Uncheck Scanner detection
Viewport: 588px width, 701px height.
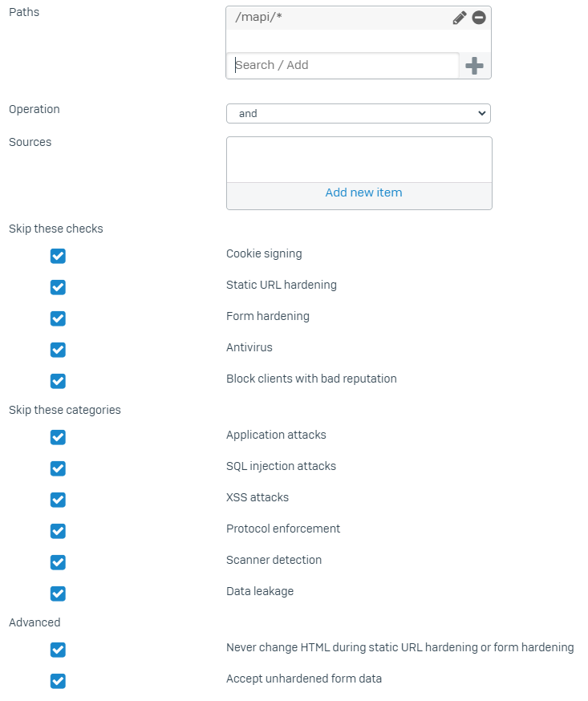tap(58, 562)
